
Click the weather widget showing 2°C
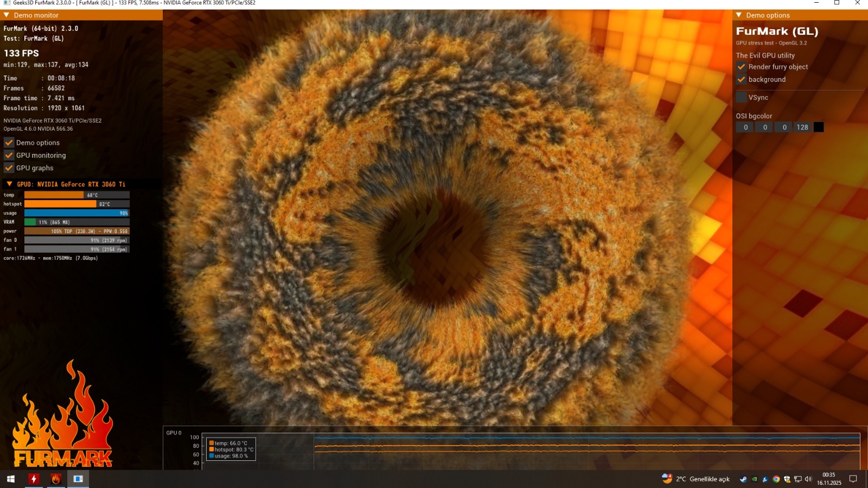pos(696,479)
